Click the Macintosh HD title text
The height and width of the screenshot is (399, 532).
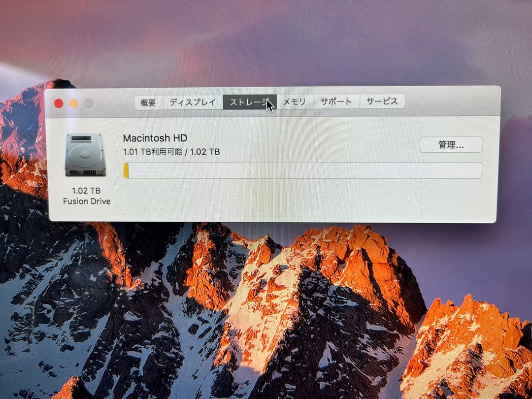155,138
